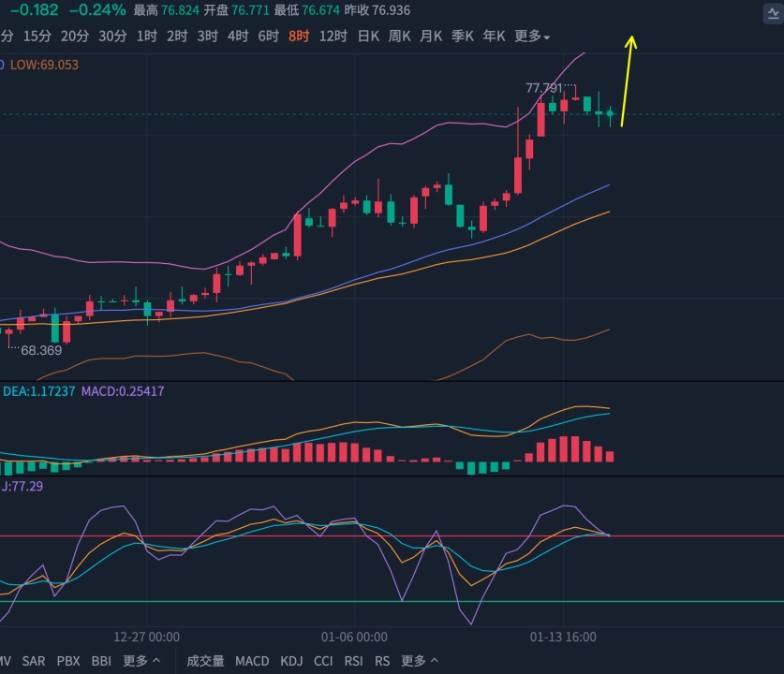Click the latest candle price marker dot
Viewport: 784px width, 674px height.
pos(610,113)
